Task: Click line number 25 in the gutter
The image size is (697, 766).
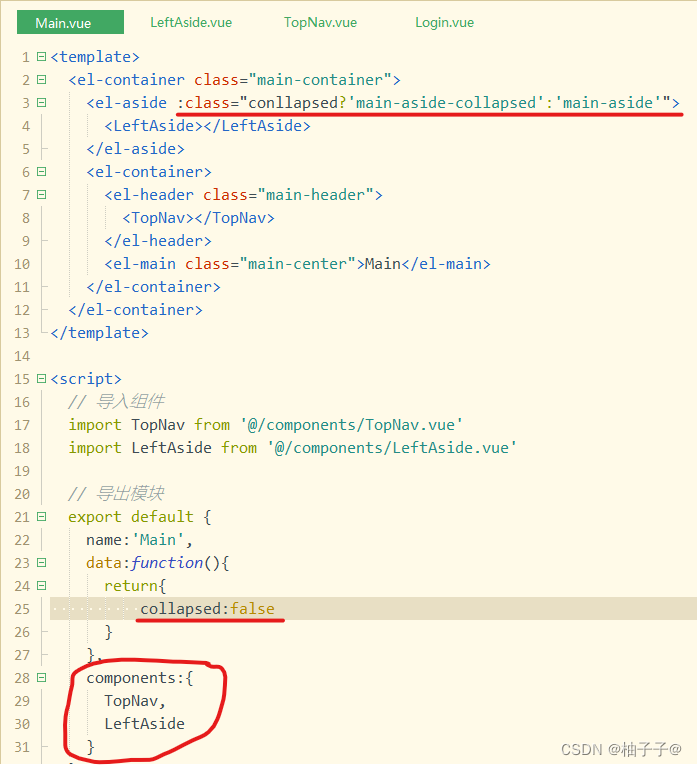Action: (22, 609)
